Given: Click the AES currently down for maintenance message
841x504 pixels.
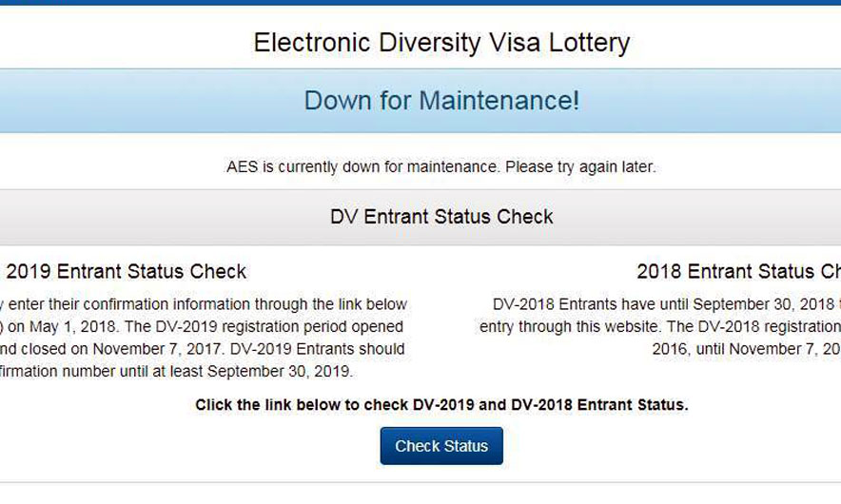Looking at the screenshot, I should [x=440, y=167].
